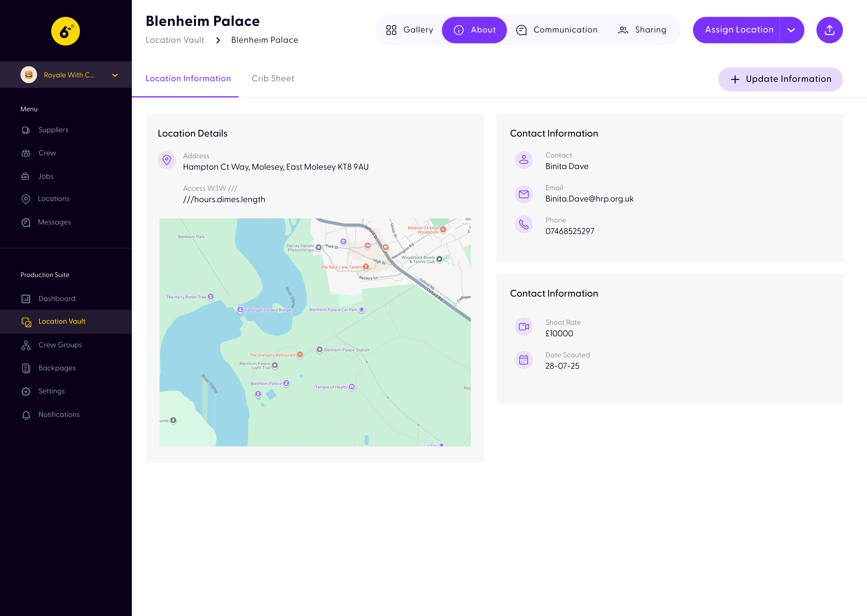This screenshot has height=616, width=867.
Task: Switch to the Crib Sheet tab
Action: pos(273,79)
